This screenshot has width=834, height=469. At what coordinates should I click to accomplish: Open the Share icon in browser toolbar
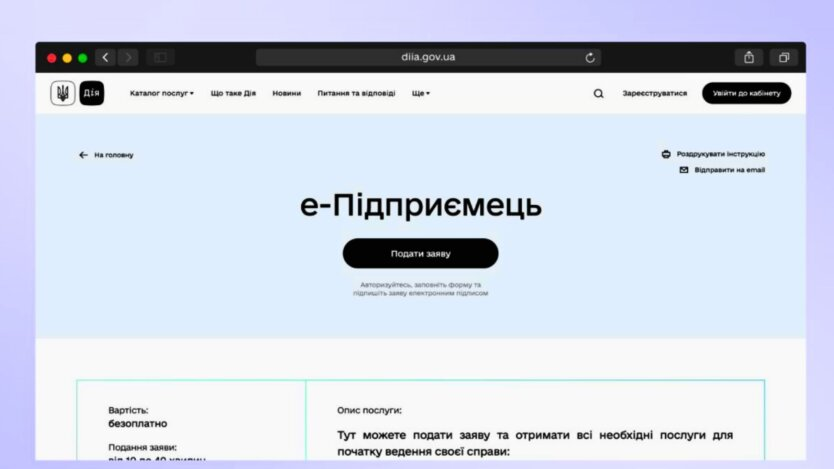tap(749, 57)
